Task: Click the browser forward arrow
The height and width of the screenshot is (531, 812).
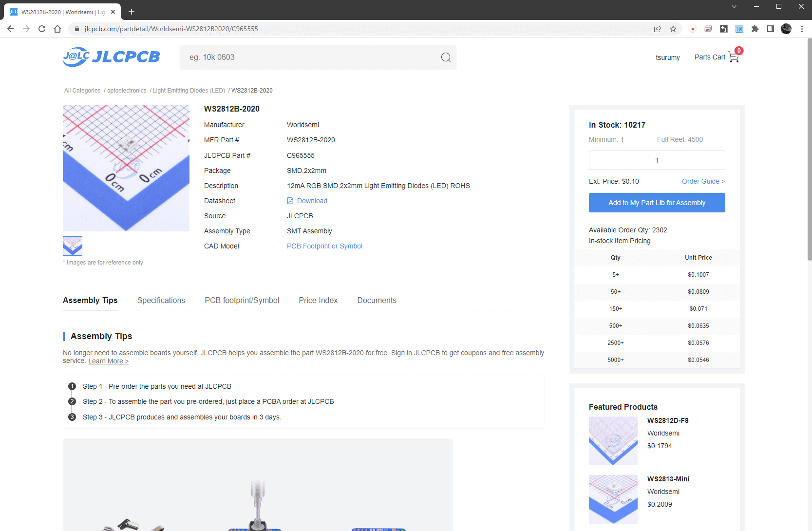Action: pyautogui.click(x=26, y=29)
